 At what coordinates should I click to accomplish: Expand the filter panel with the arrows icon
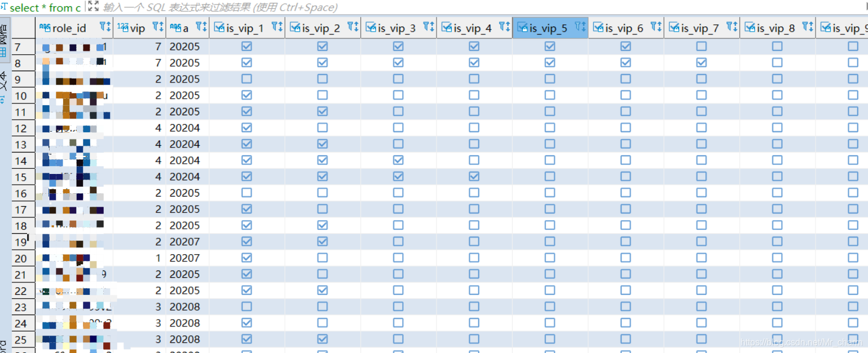click(93, 7)
